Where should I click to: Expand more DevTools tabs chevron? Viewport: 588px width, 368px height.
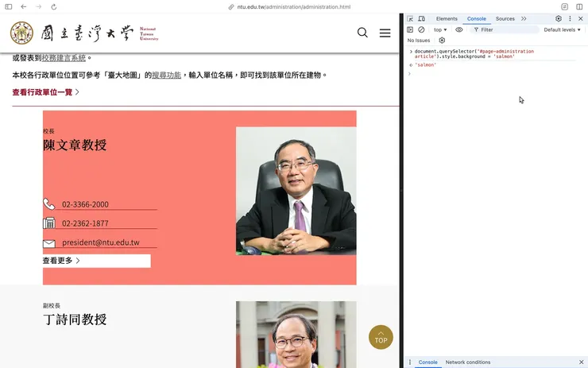point(524,19)
